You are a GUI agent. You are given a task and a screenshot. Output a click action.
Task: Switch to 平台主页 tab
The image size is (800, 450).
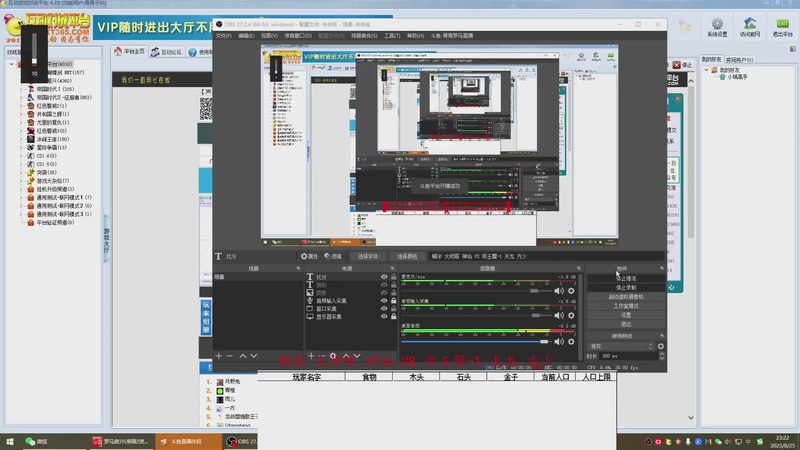[129, 52]
